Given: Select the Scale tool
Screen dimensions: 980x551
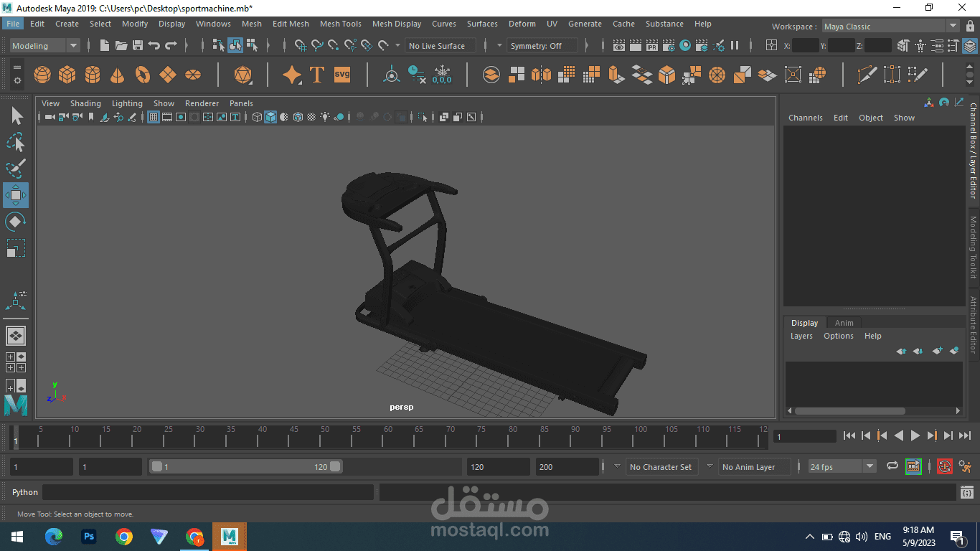Looking at the screenshot, I should point(16,248).
